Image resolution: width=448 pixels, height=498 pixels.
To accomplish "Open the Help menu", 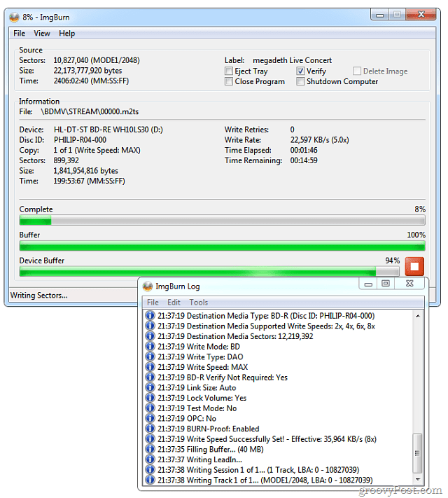I will click(67, 34).
